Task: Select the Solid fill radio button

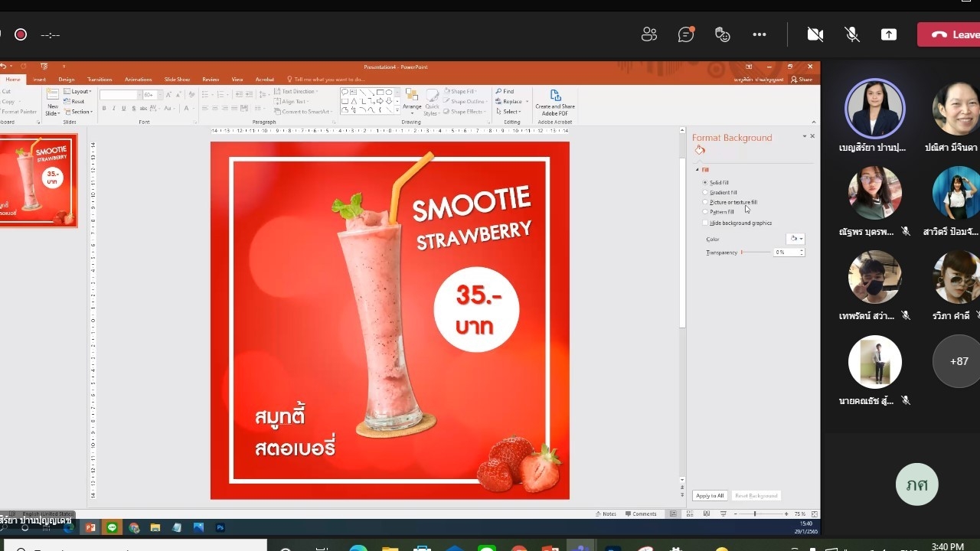Action: point(705,183)
